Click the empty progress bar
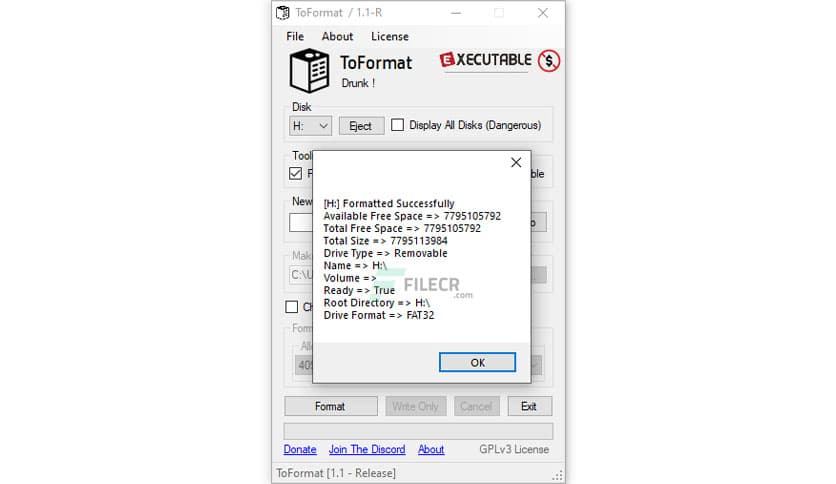Image resolution: width=836 pixels, height=484 pixels. coord(419,431)
